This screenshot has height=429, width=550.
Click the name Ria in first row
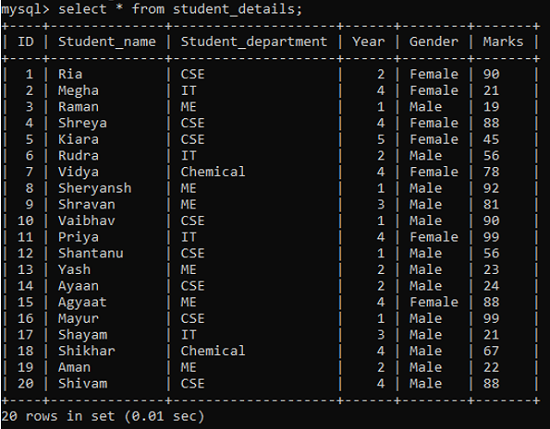click(x=70, y=74)
